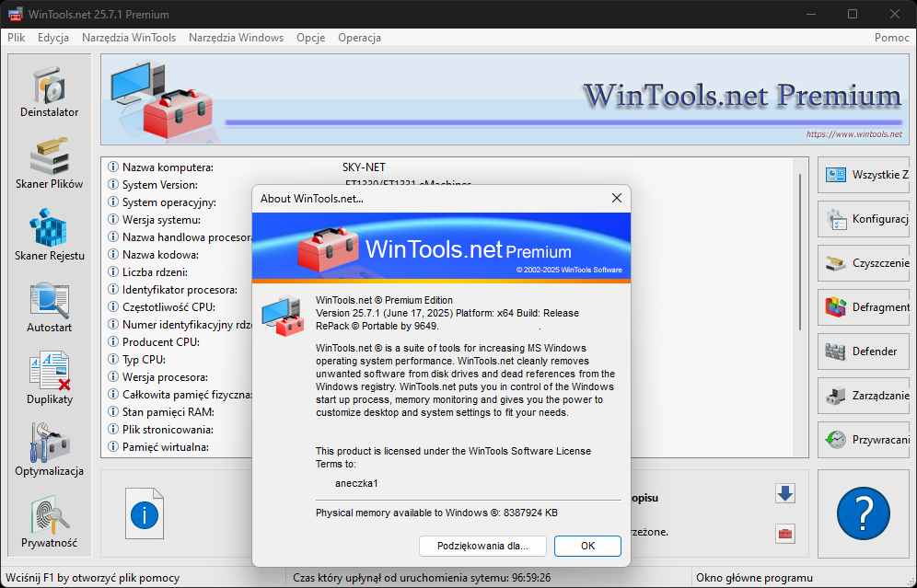This screenshot has width=917, height=588.
Task: Click the aneczka1 licensee name
Action: (356, 483)
